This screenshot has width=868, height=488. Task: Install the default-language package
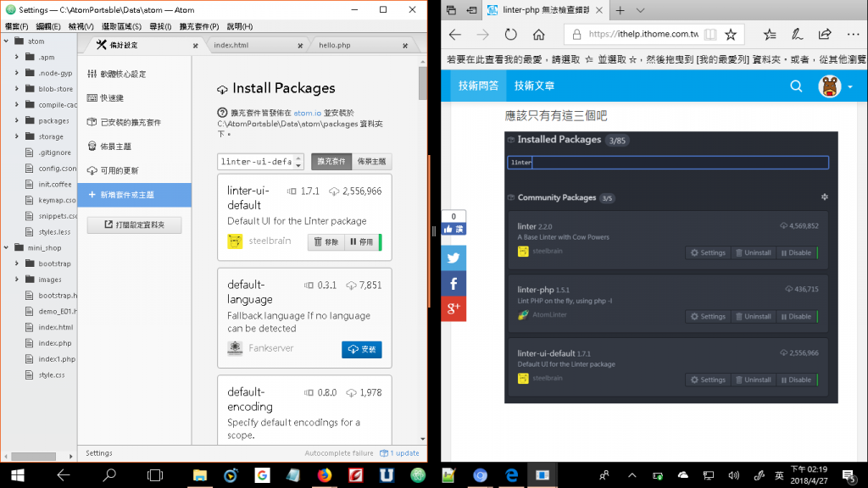click(361, 350)
